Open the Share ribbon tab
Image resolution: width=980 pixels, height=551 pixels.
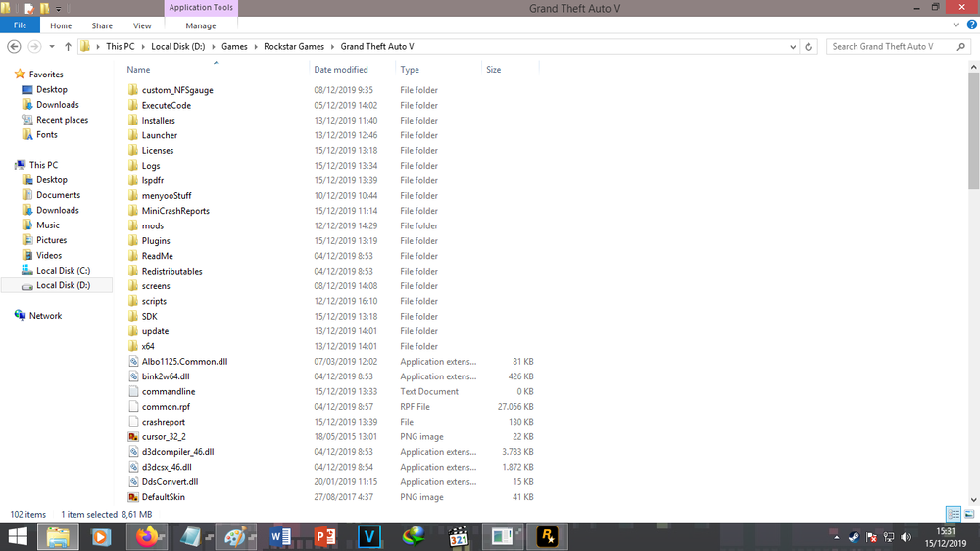[102, 25]
